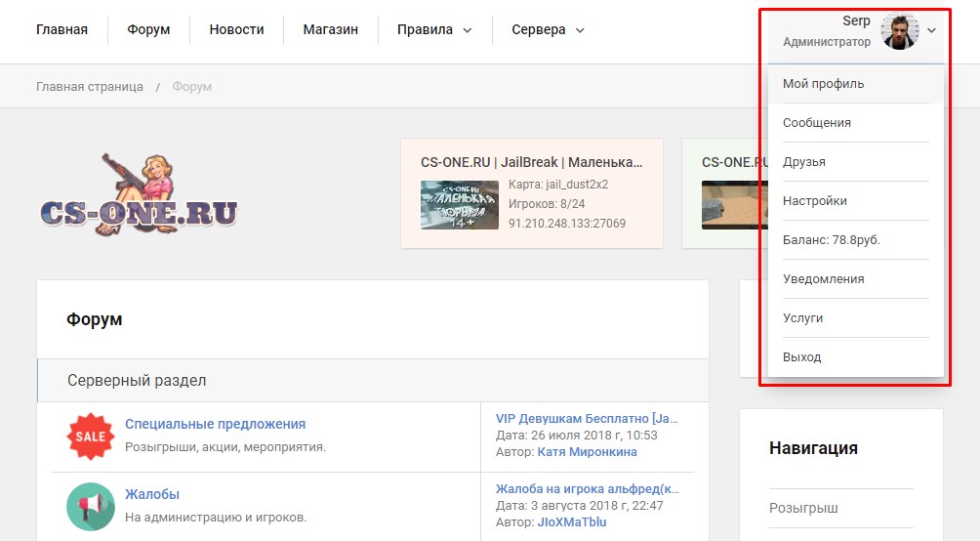Viewport: 980px width, 541px height.
Task: Collapse the user menu chevron beside avatar
Action: pos(931,30)
